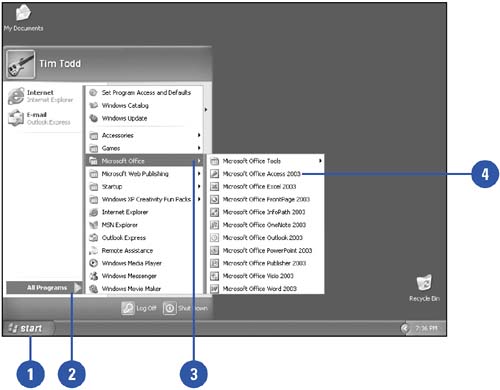Viewport: 500px width, 390px height.
Task: Select the Microsoft Web Publishing entry
Action: pyautogui.click(x=144, y=174)
